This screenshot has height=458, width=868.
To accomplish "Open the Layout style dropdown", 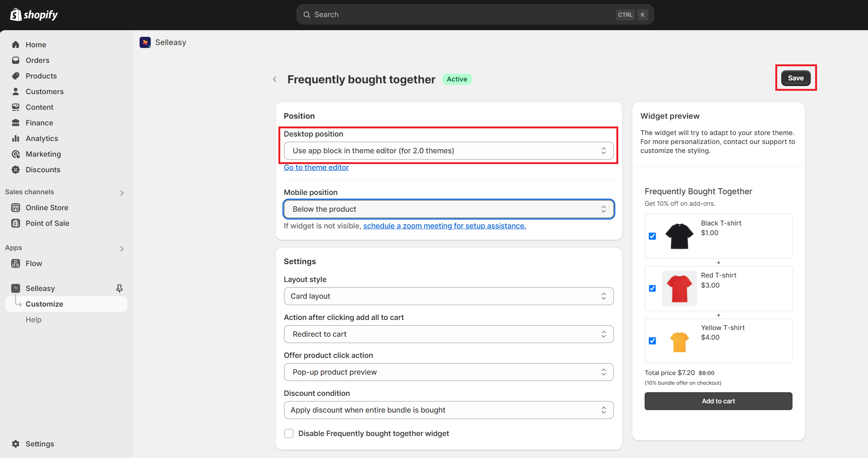I will [449, 296].
